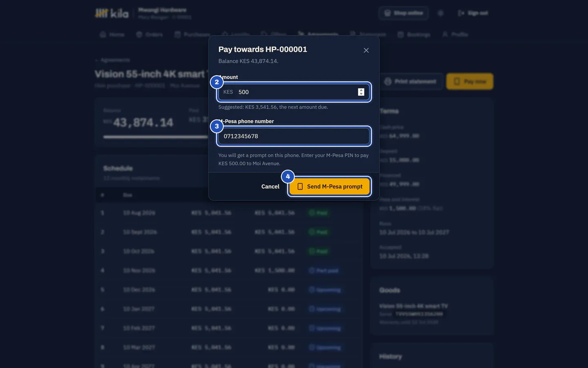Click Print statement behind the dialog
The width and height of the screenshot is (588, 368).
click(410, 81)
